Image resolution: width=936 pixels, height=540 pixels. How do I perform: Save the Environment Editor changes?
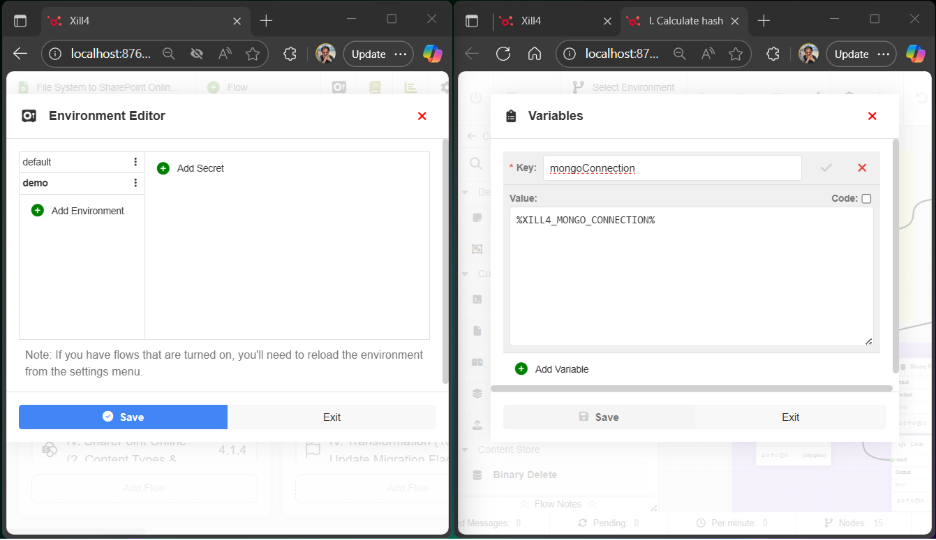(x=123, y=417)
